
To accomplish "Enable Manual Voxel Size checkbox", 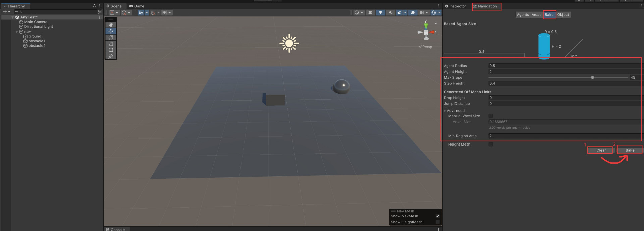I will (x=491, y=116).
